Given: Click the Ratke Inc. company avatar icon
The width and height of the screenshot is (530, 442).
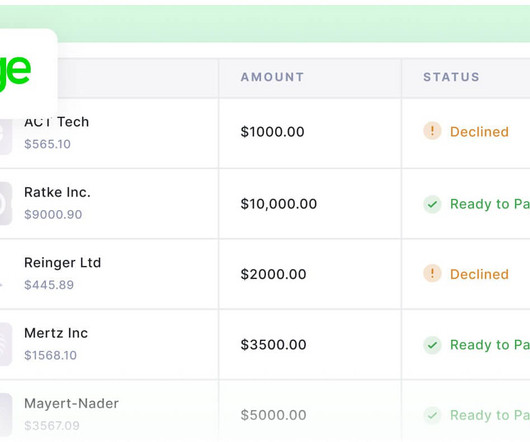Looking at the screenshot, I should (6, 203).
